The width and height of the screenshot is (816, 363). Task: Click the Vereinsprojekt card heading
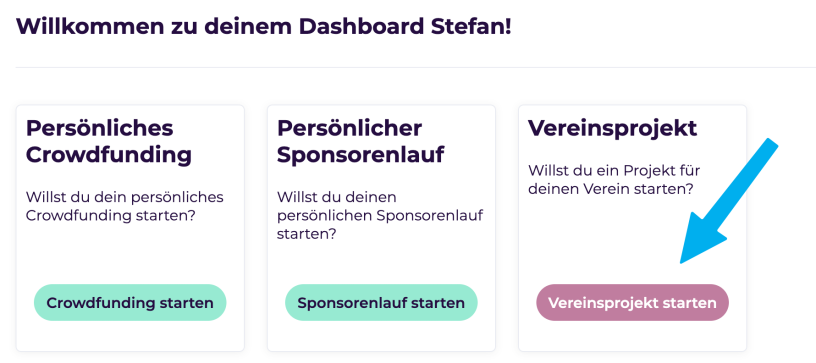click(613, 128)
